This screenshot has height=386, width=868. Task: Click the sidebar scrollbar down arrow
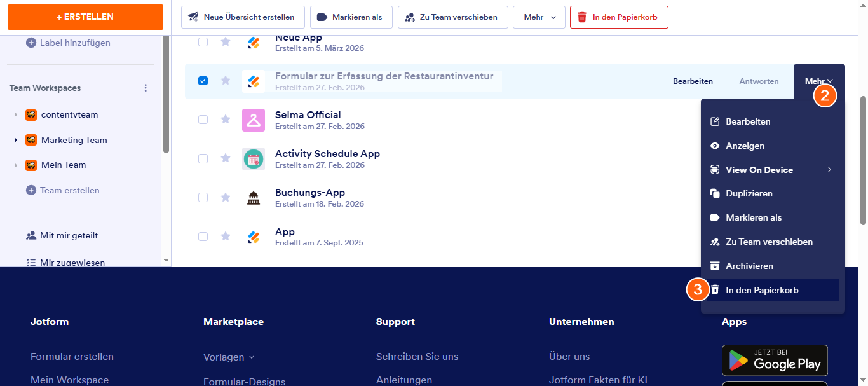(x=166, y=260)
